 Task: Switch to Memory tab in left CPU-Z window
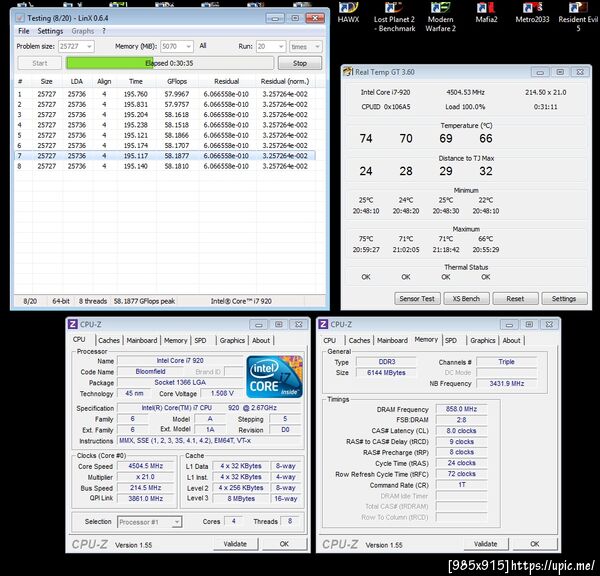tap(176, 340)
